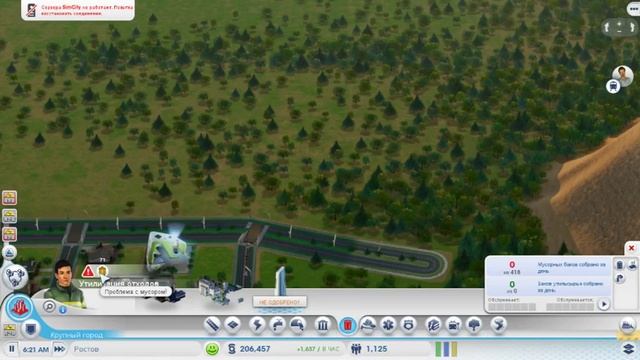This screenshot has height=360, width=640.
Task: Click the 'Не одобрено!' label
Action: point(280,302)
